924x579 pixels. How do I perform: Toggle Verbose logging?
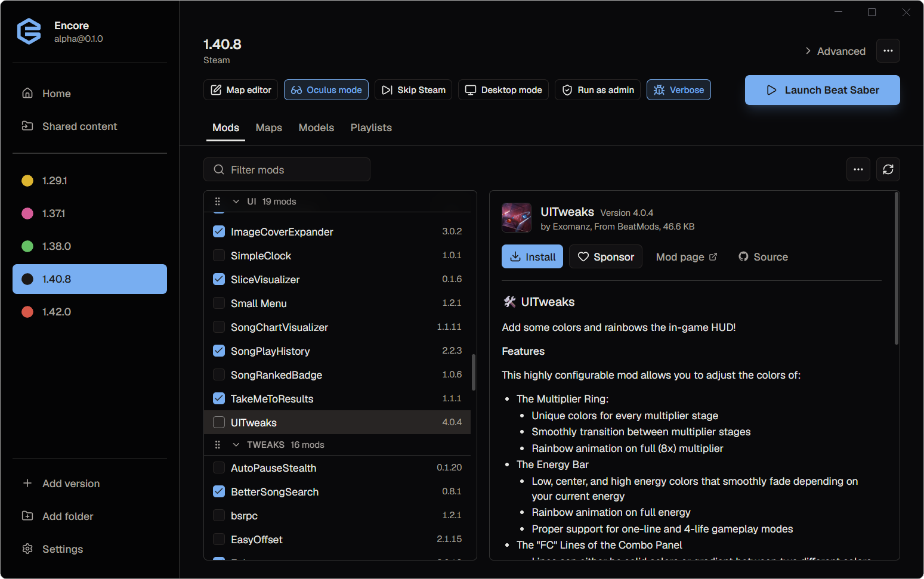click(x=679, y=90)
